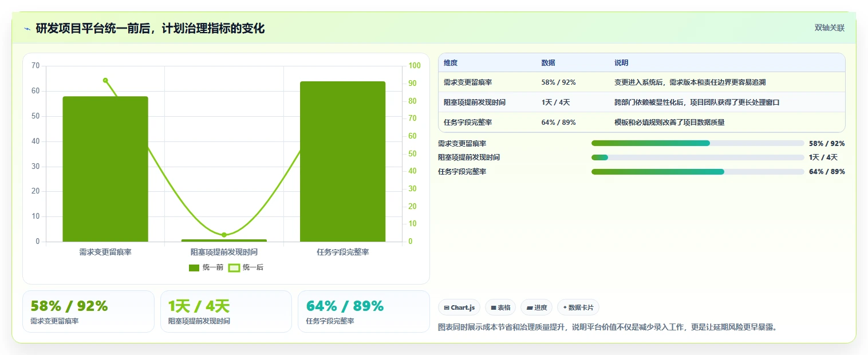This screenshot has height=355, width=868.
Task: Click the 数据 column header
Action: point(548,63)
